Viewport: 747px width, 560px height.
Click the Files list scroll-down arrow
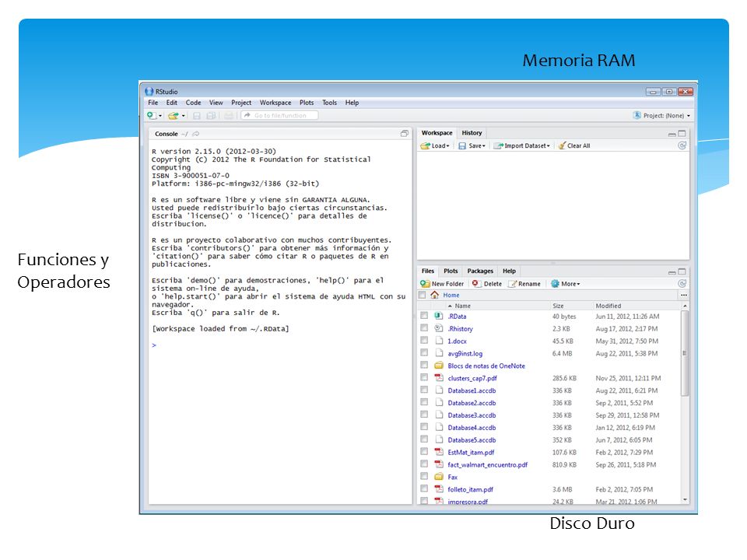tap(685, 499)
